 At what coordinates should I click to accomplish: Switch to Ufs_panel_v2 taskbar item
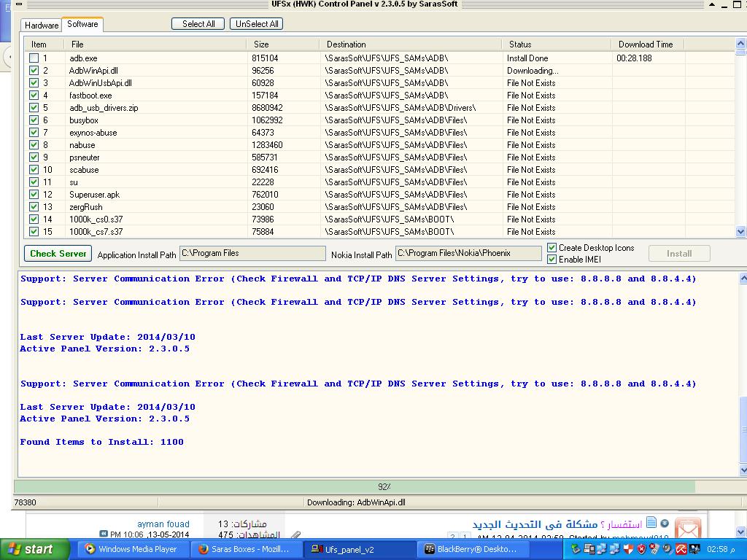pyautogui.click(x=359, y=549)
